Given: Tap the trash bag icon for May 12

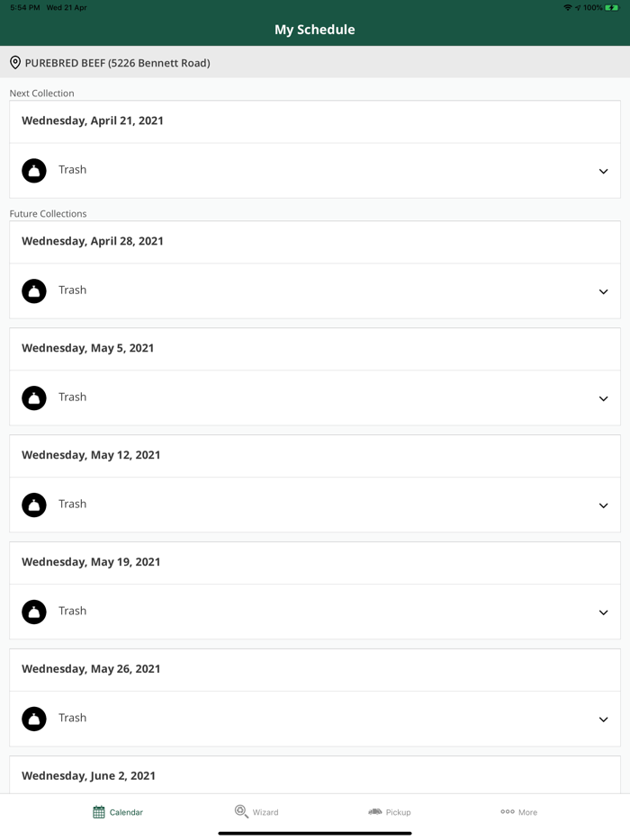Looking at the screenshot, I should point(34,505).
